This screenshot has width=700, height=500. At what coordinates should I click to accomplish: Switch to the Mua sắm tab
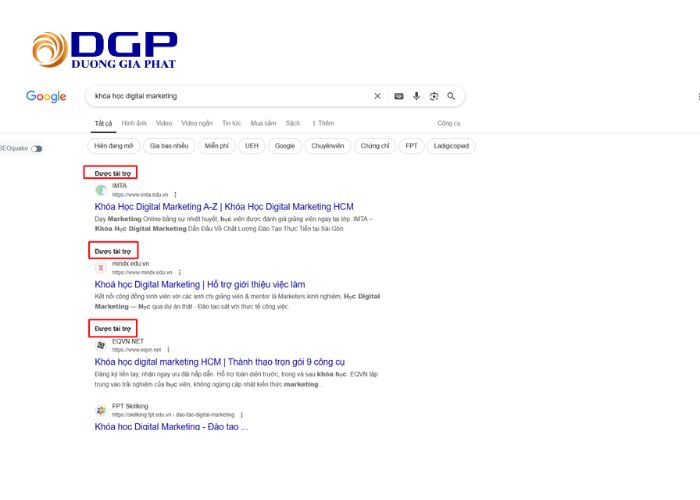[263, 123]
